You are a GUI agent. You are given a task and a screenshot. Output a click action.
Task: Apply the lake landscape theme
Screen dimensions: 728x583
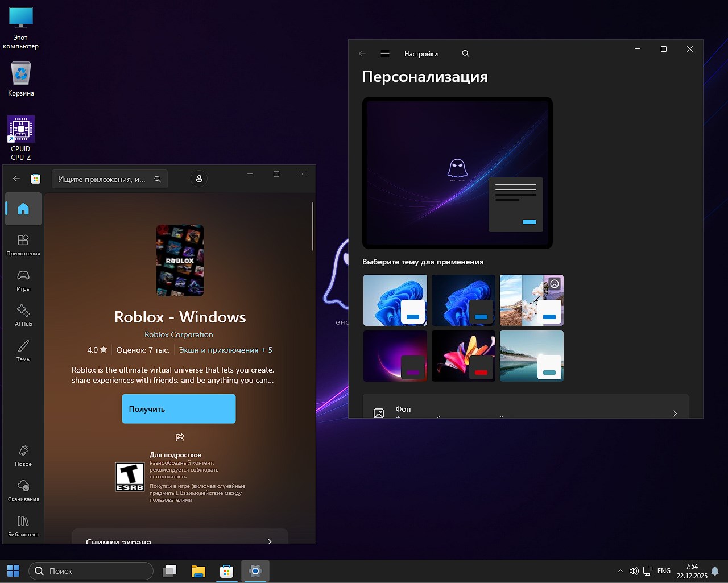click(x=532, y=356)
